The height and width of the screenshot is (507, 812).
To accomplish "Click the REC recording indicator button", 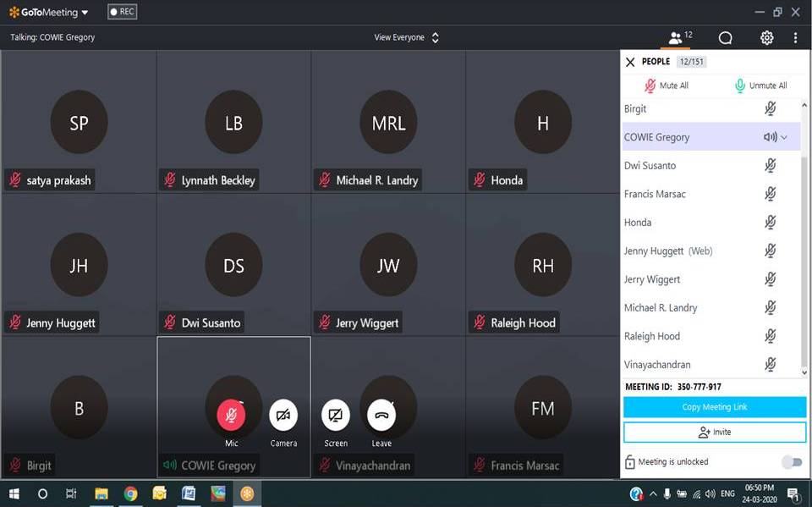I will coord(122,11).
